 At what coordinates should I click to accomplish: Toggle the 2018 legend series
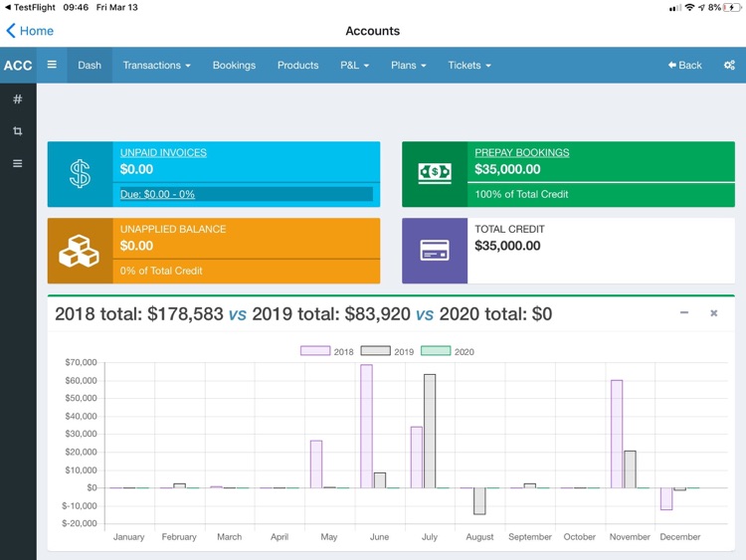(327, 351)
